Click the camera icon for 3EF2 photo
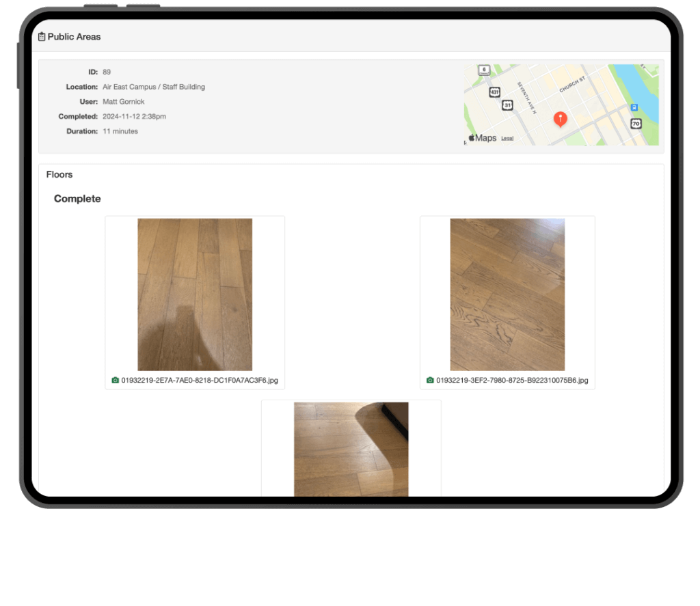Screen dimensions: 700x606 430,381
